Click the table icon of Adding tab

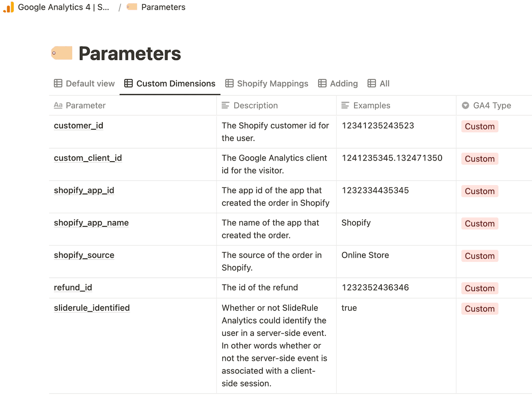[322, 83]
